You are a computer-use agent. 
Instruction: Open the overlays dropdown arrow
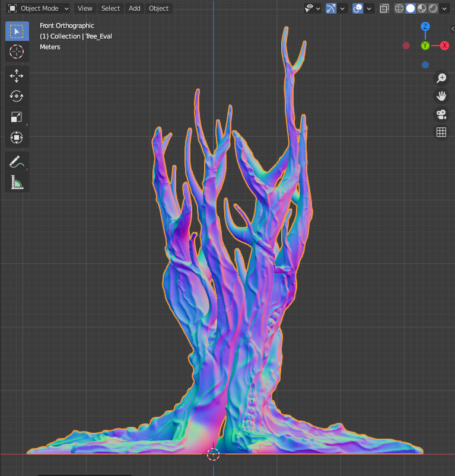click(370, 8)
